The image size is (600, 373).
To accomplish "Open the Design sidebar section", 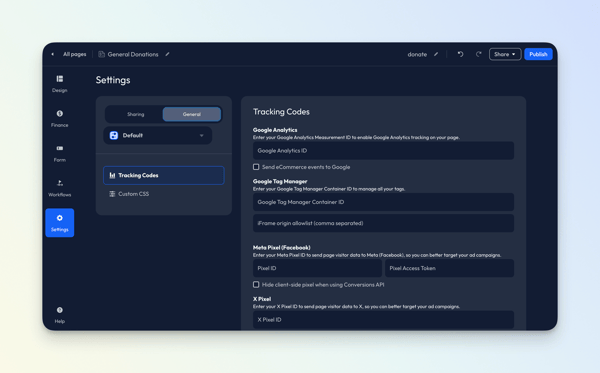I will click(x=59, y=84).
